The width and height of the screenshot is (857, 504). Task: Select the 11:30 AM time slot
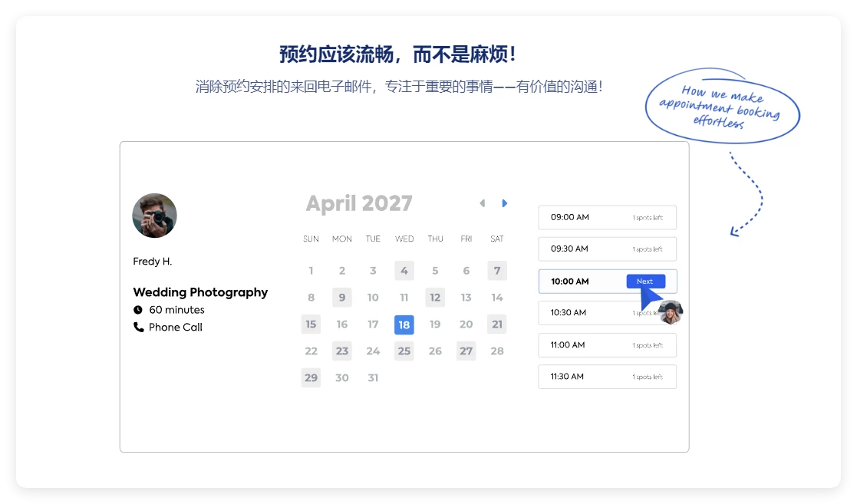tap(607, 376)
